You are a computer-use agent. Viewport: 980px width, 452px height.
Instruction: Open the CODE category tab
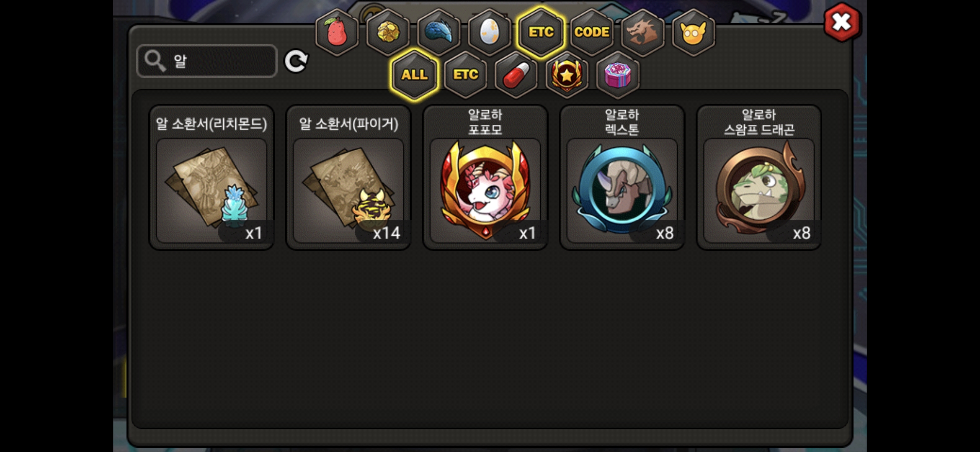(592, 33)
